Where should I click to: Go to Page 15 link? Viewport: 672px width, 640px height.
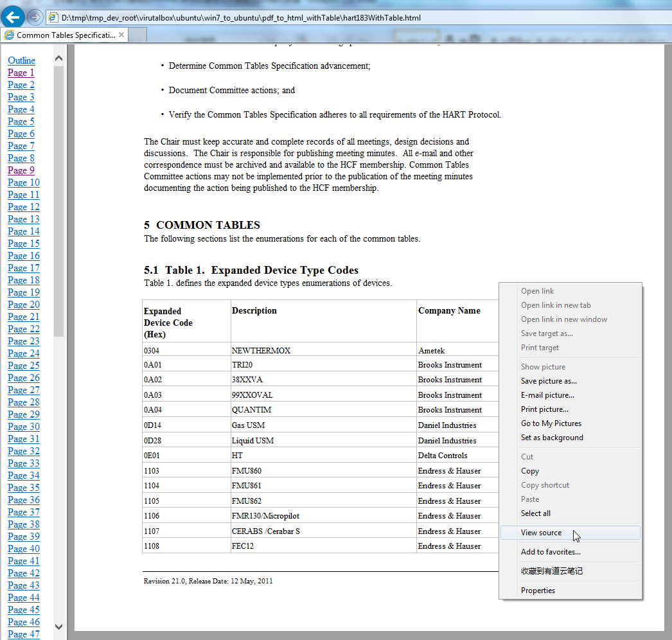click(24, 244)
